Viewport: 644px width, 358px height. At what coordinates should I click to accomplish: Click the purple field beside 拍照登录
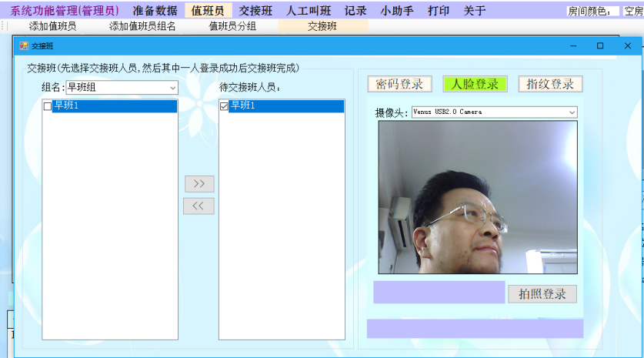tap(439, 293)
